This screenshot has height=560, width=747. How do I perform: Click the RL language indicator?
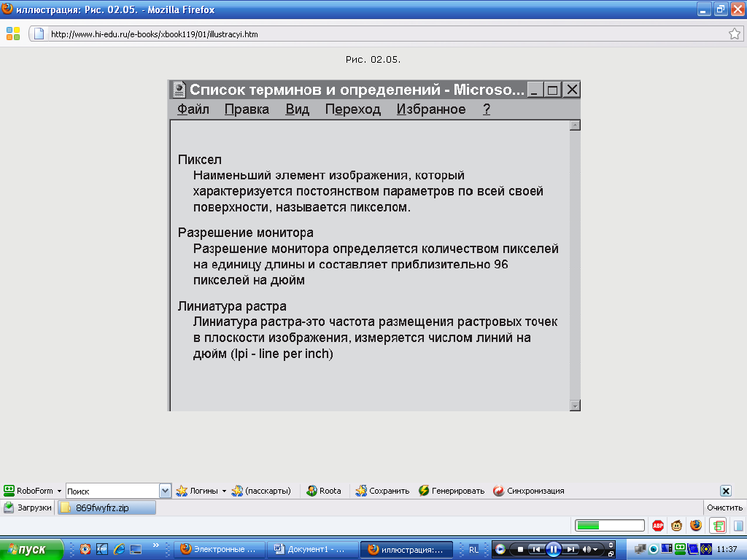[x=473, y=550]
